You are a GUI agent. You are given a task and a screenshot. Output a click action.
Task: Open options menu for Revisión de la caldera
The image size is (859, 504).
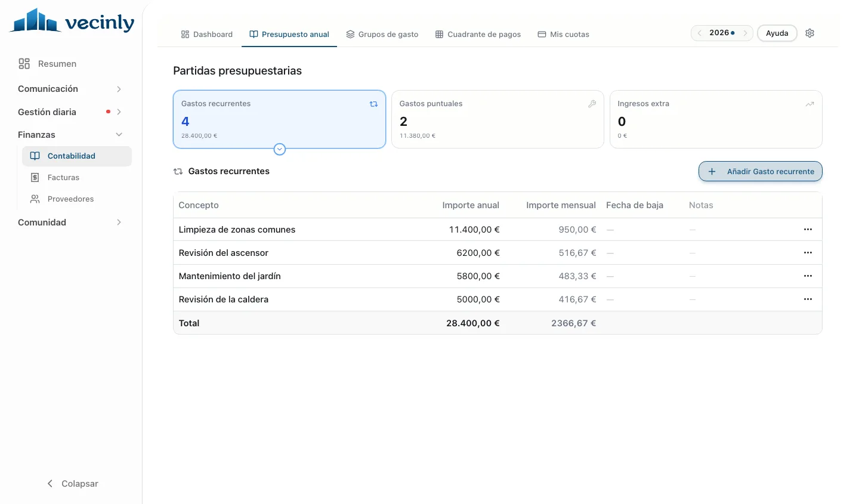[x=808, y=299]
